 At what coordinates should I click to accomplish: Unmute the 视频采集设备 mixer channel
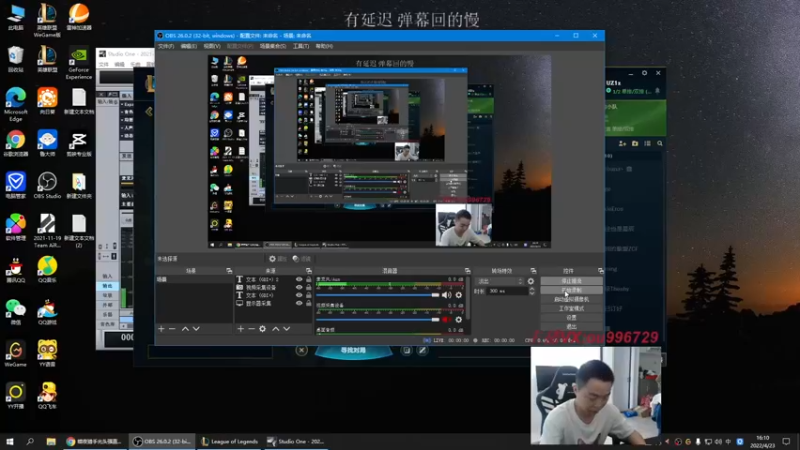click(x=446, y=319)
